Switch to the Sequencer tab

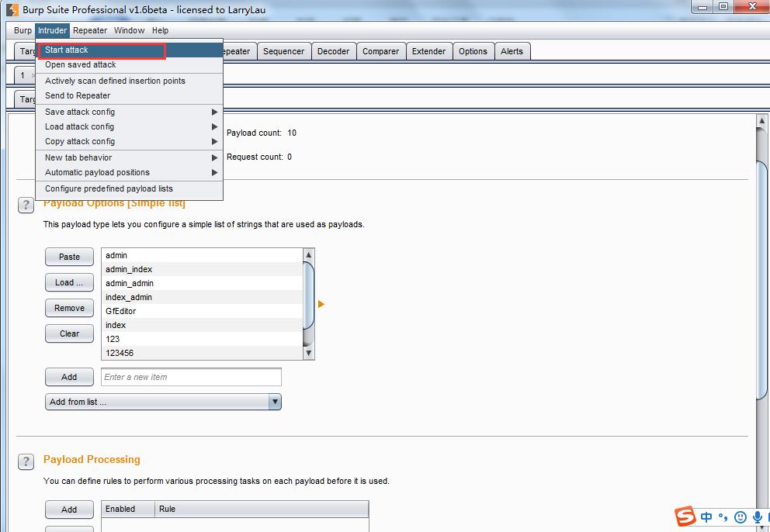[284, 51]
